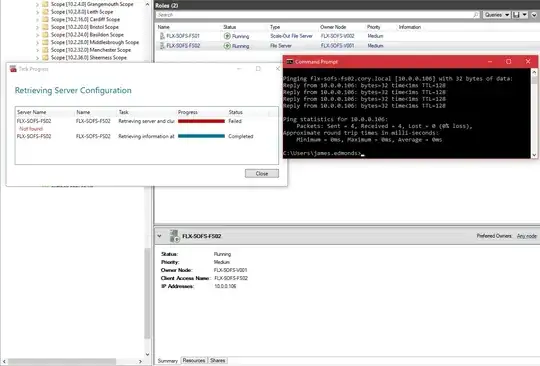Click the red Failed progress bar
The image size is (540, 366).
(201, 121)
